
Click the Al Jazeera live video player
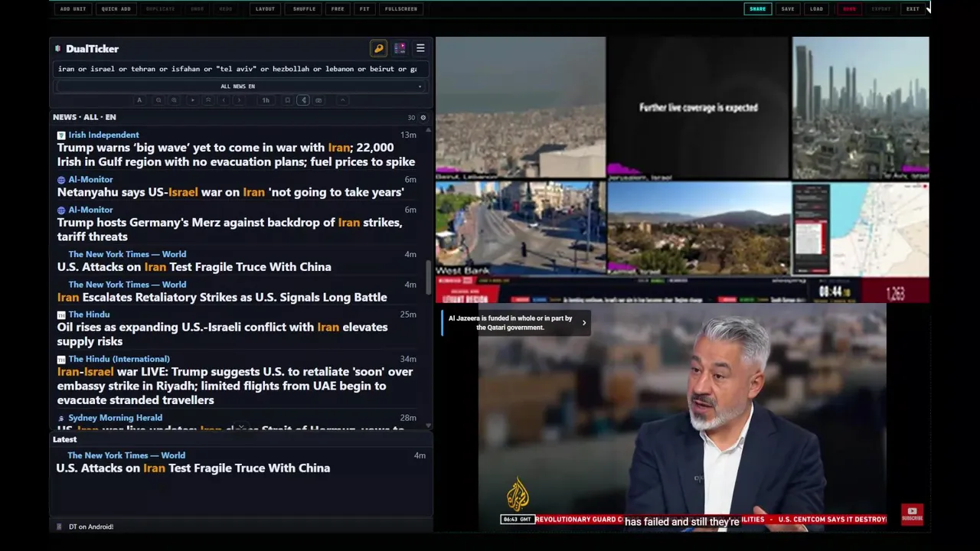682,417
